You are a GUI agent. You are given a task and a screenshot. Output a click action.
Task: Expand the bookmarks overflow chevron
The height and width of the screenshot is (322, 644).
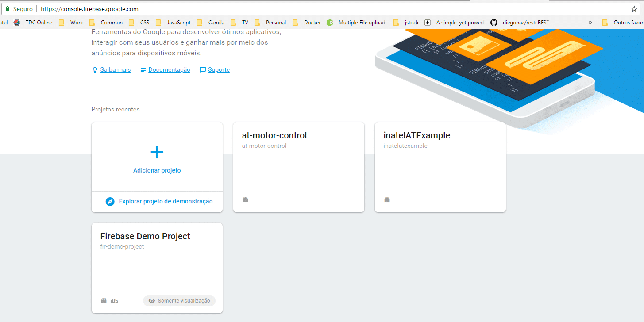coord(590,23)
